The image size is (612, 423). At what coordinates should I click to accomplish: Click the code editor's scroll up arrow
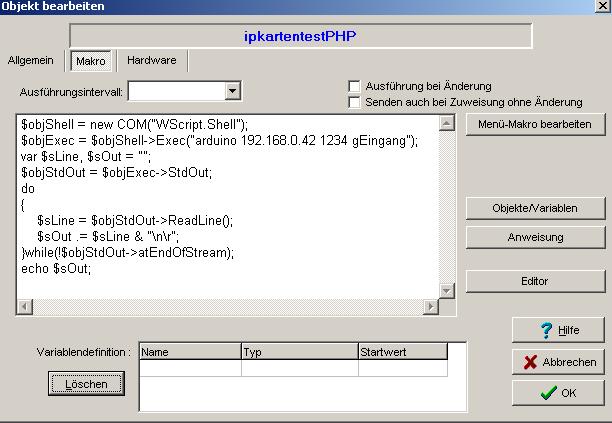click(x=447, y=123)
